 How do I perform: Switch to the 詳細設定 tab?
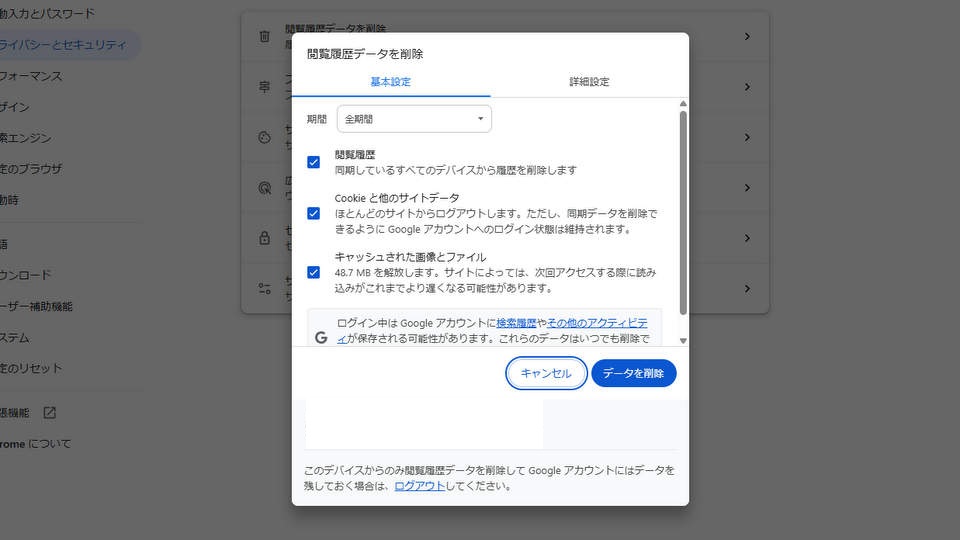pos(589,82)
